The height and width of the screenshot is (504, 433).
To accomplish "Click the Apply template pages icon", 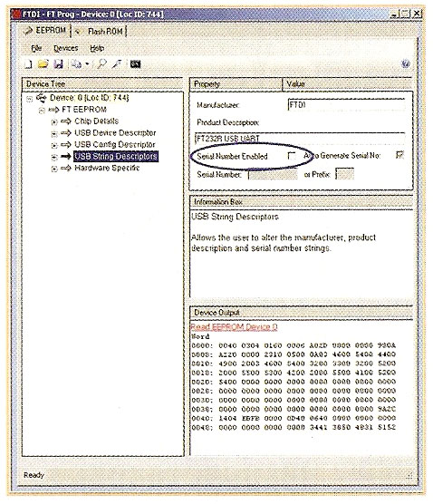I will (x=76, y=64).
